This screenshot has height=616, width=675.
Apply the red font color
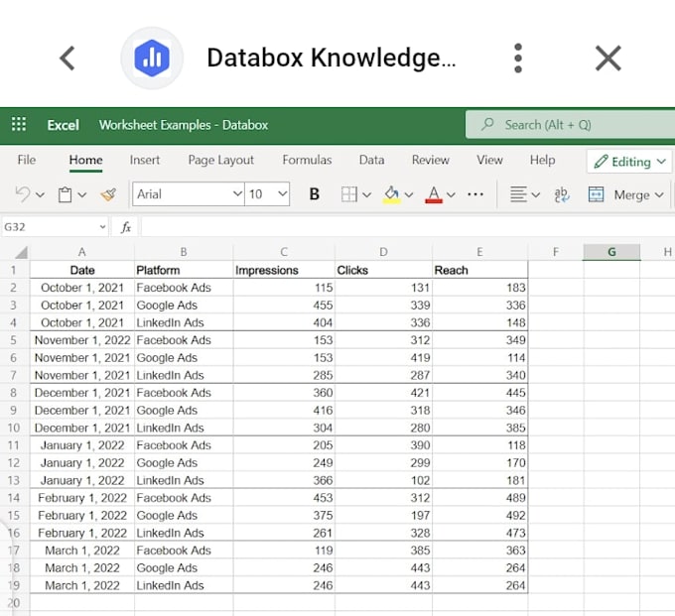point(434,194)
